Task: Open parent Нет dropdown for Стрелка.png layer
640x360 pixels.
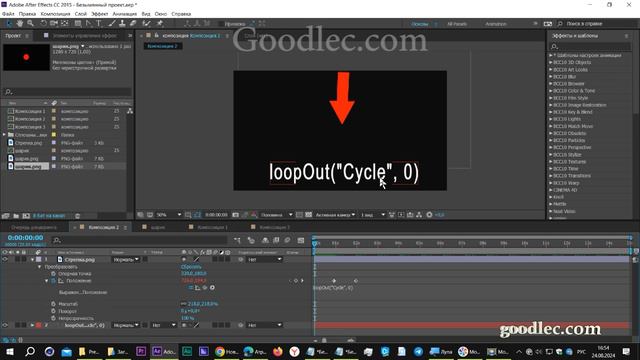Action: 264,260
